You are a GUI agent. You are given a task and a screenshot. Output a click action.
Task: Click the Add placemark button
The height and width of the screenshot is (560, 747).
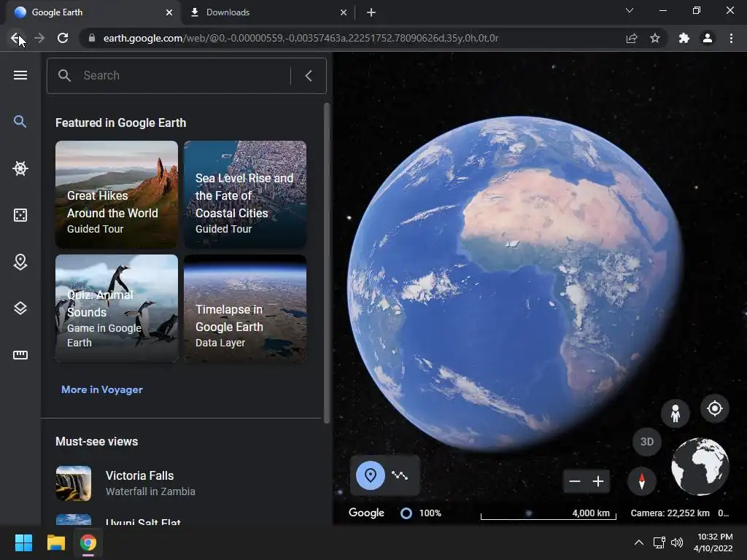point(371,475)
